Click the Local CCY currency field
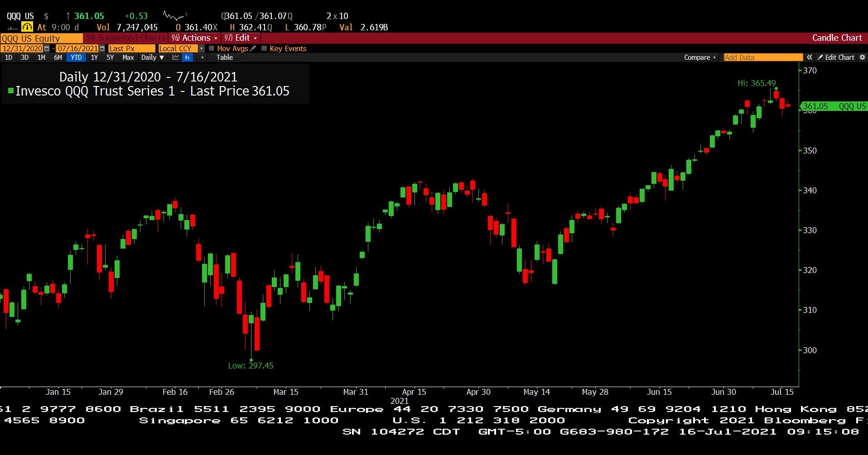Image resolution: width=868 pixels, height=455 pixels. coord(178,48)
